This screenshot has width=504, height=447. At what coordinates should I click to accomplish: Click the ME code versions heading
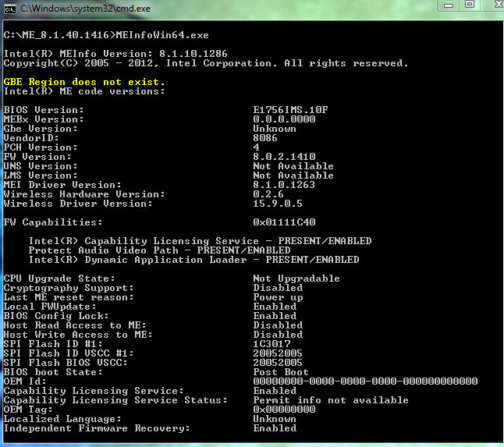tap(84, 91)
